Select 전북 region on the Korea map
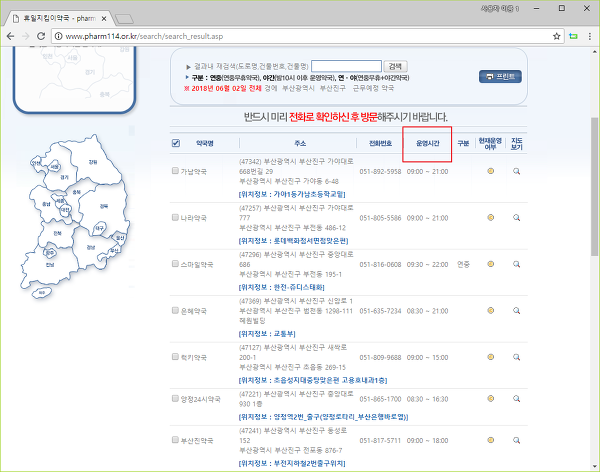The image size is (600, 472). tap(57, 233)
